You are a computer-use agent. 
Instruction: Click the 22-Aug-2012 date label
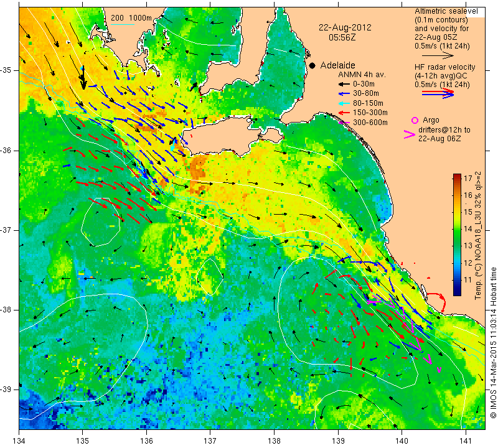pos(345,27)
